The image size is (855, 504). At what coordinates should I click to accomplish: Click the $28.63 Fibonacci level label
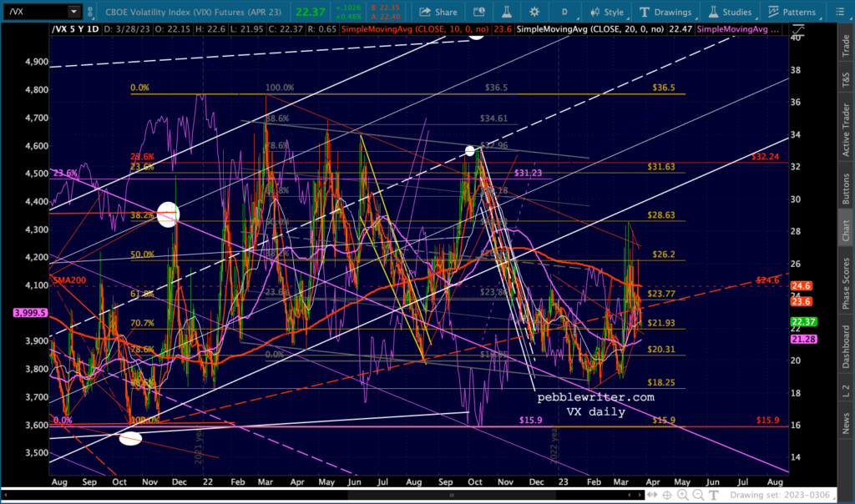coord(661,215)
